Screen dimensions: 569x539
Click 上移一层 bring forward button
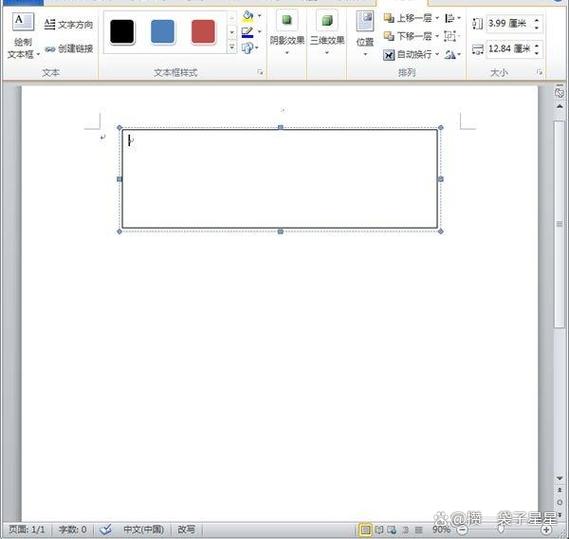(408, 18)
